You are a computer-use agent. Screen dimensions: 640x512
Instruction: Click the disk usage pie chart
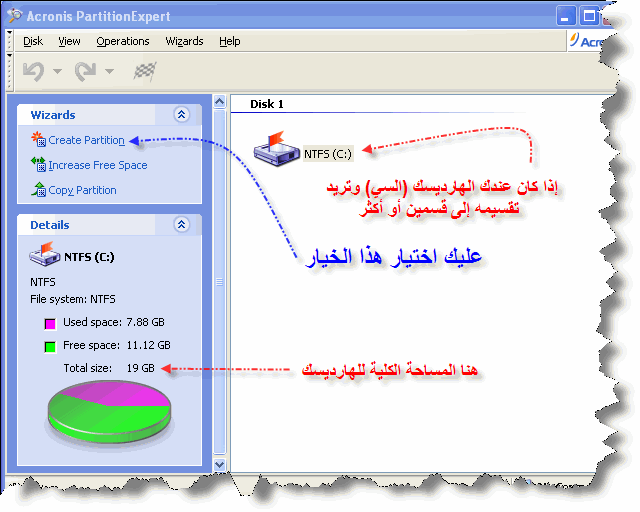[x=109, y=412]
